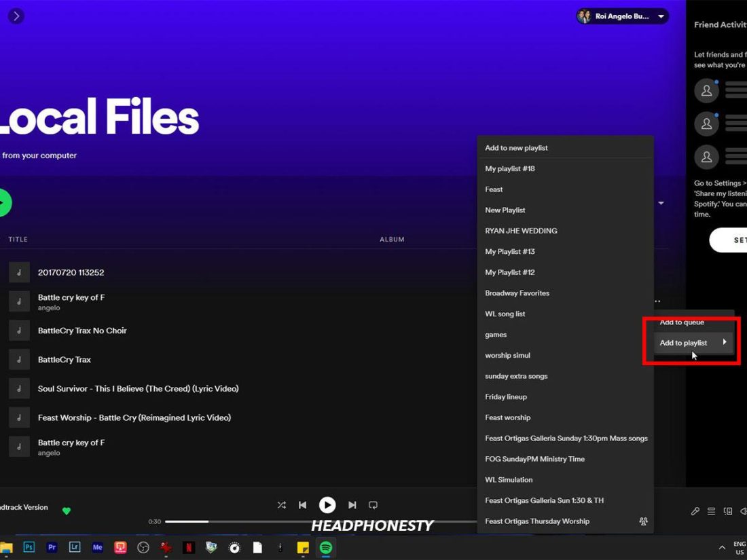The width and height of the screenshot is (747, 560).
Task: Skip to the next track
Action: [x=352, y=505]
